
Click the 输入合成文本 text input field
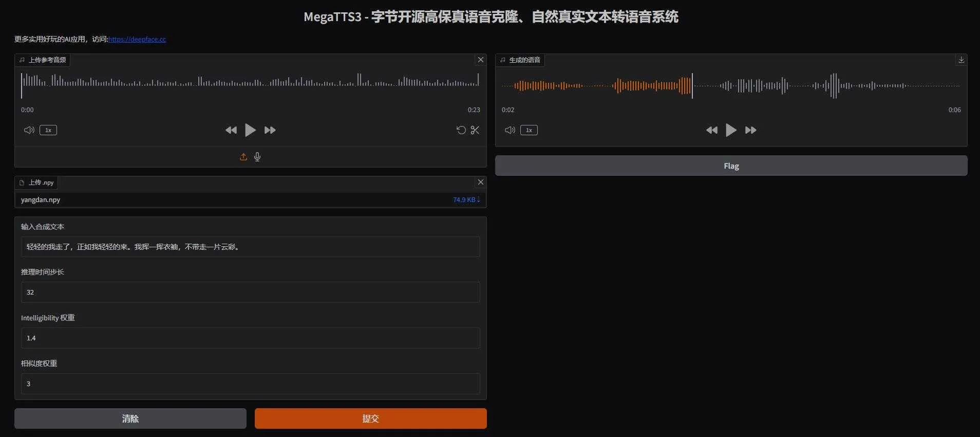click(x=251, y=247)
